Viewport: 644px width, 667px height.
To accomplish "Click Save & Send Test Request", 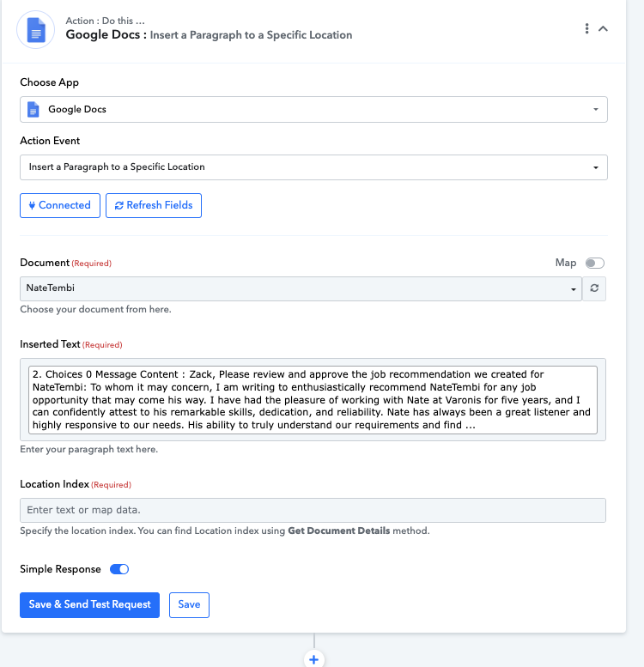I will pos(90,605).
